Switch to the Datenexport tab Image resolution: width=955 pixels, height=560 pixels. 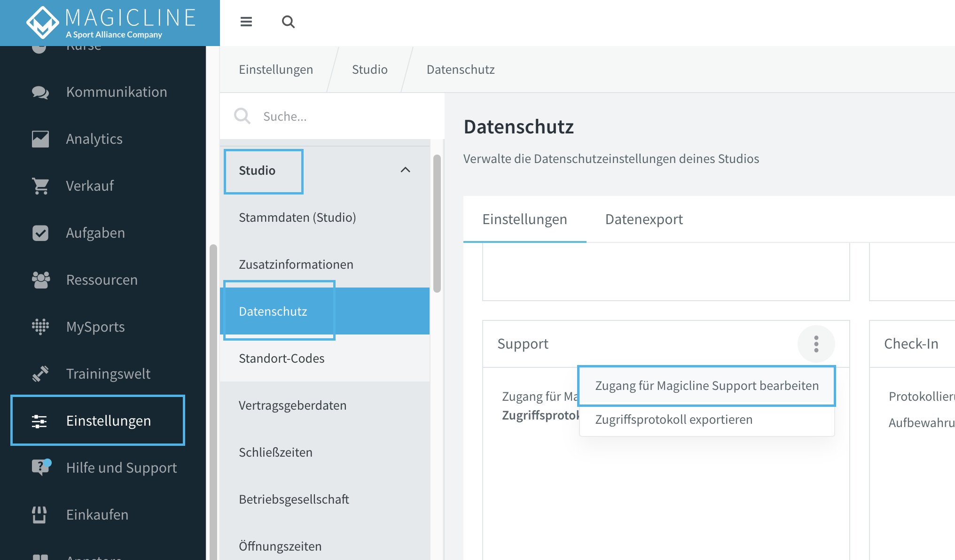click(x=644, y=219)
